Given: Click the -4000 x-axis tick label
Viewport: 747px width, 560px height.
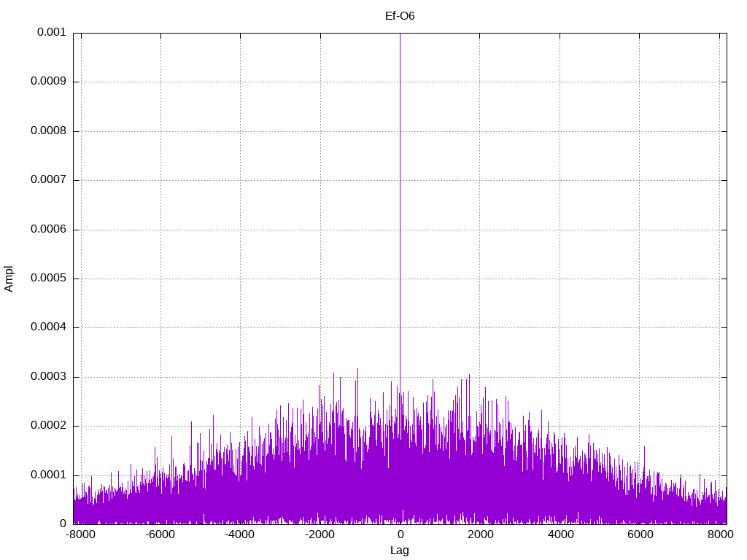Looking at the screenshot, I should pos(240,534).
